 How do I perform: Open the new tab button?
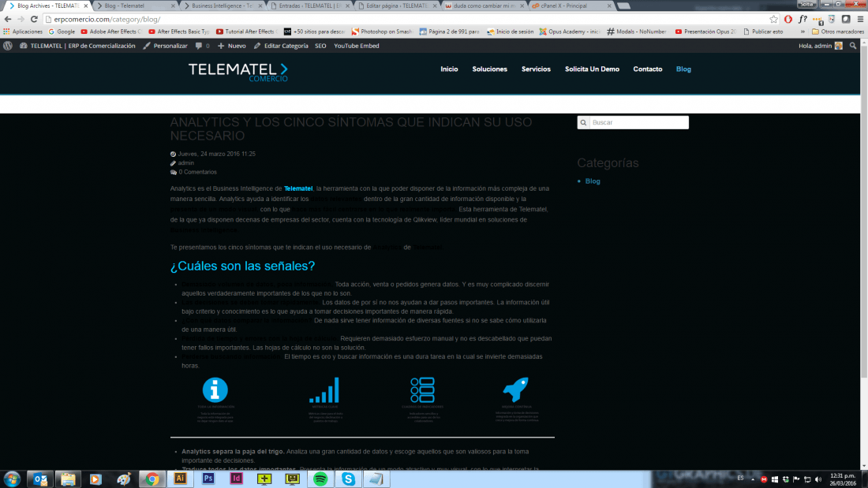624,6
